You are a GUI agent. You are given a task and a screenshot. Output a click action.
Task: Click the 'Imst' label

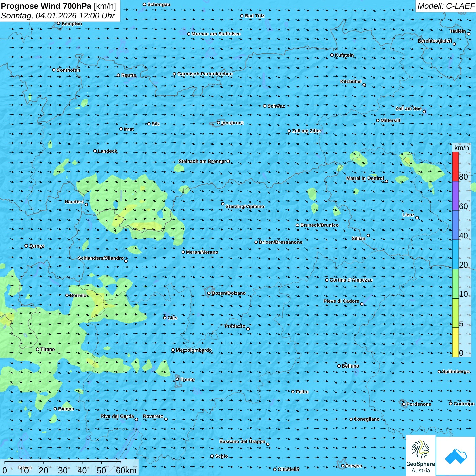coord(129,129)
